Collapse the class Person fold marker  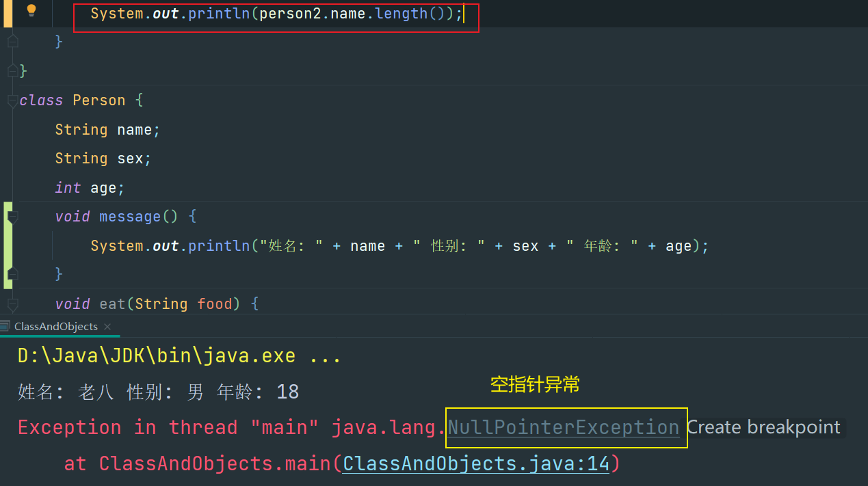12,100
